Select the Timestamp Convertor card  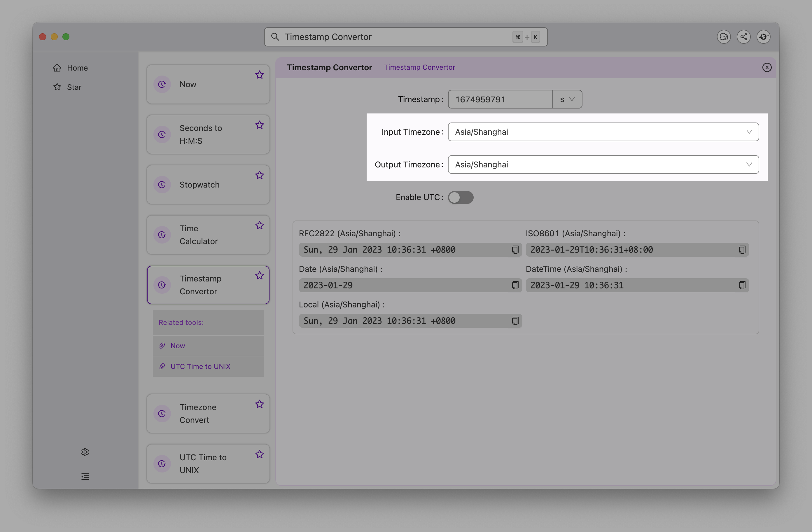208,285
